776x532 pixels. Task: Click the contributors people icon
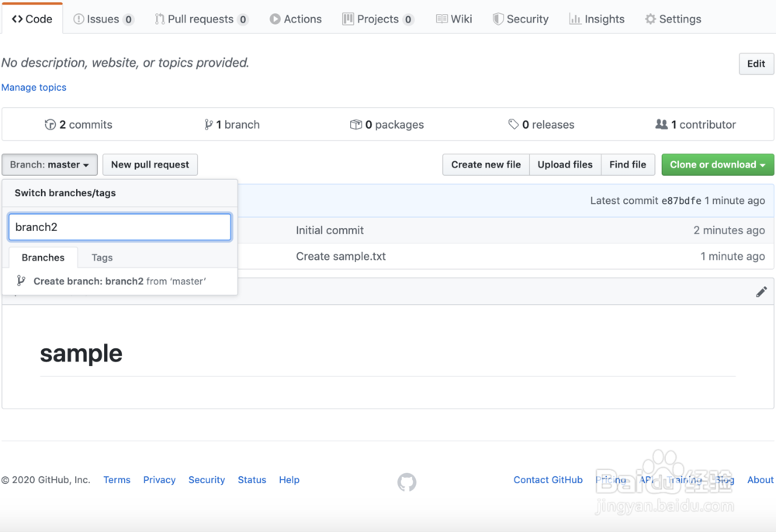click(661, 124)
